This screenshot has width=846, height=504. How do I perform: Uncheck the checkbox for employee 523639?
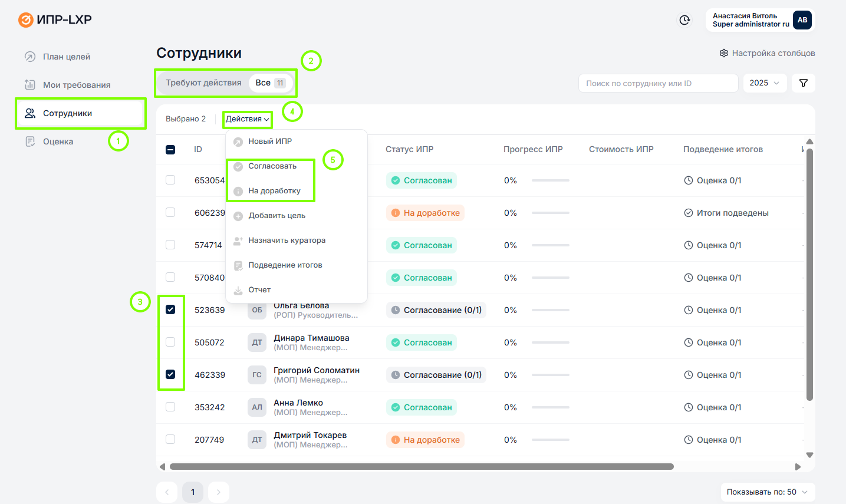pos(170,310)
